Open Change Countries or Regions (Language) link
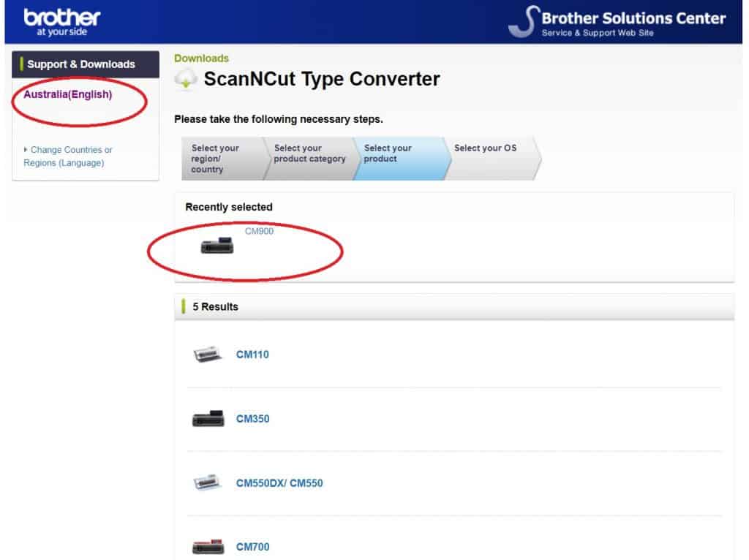 68,156
